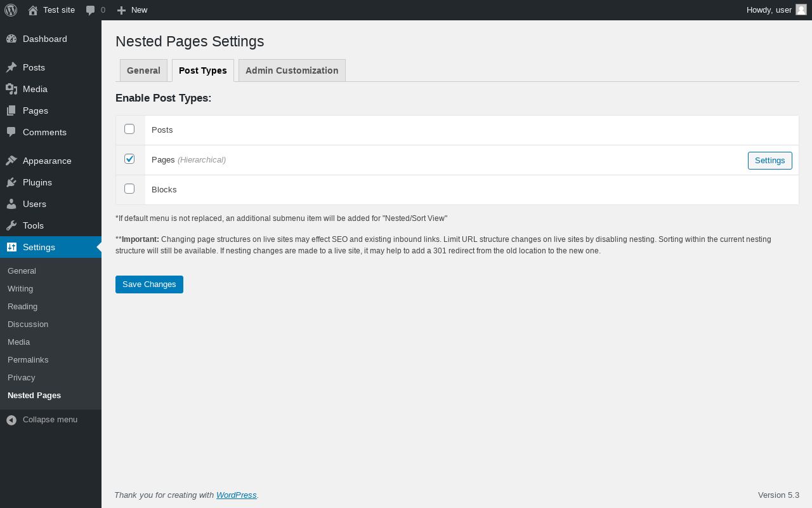This screenshot has height=508, width=812.
Task: Click the Plugins plug icon
Action: click(x=11, y=182)
